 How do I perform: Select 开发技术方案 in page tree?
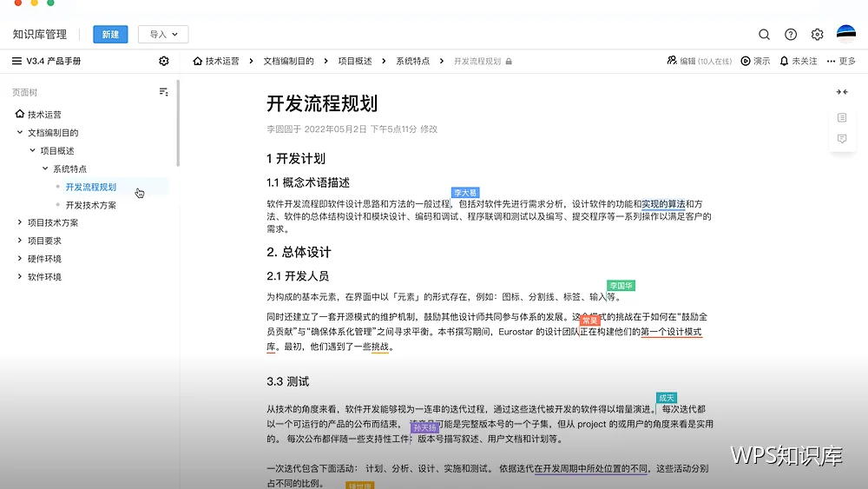click(x=91, y=205)
